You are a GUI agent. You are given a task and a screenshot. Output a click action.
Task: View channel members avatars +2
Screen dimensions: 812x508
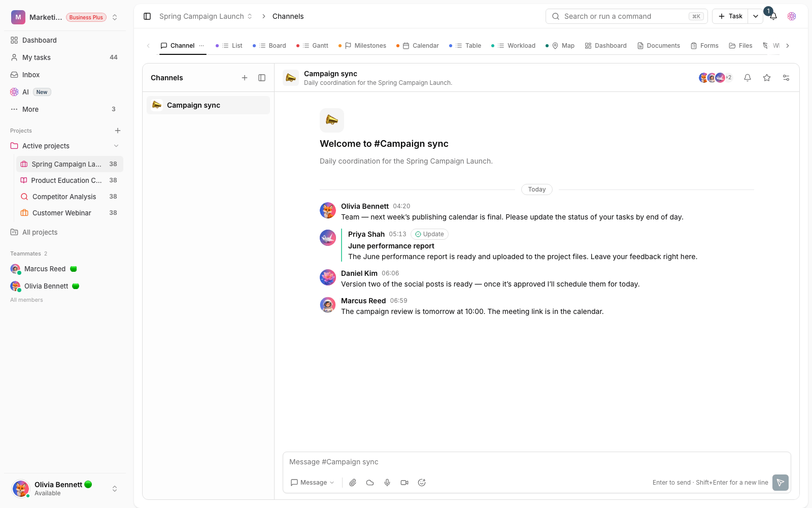[716, 78]
